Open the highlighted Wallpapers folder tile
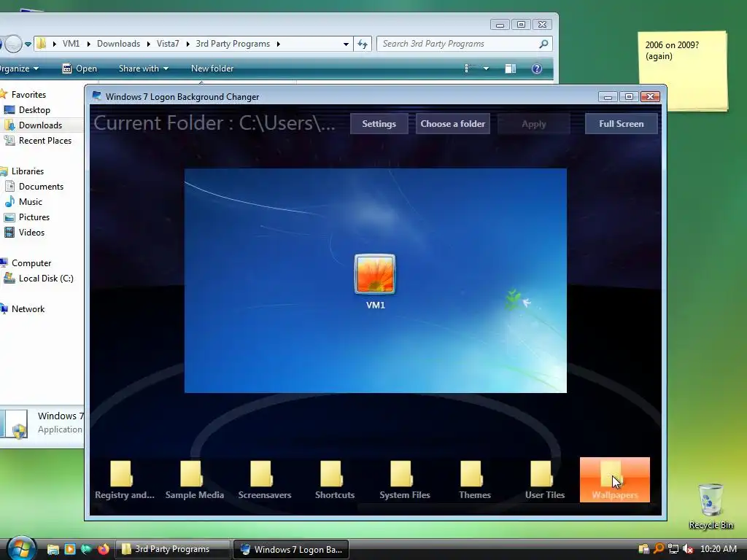 614,480
